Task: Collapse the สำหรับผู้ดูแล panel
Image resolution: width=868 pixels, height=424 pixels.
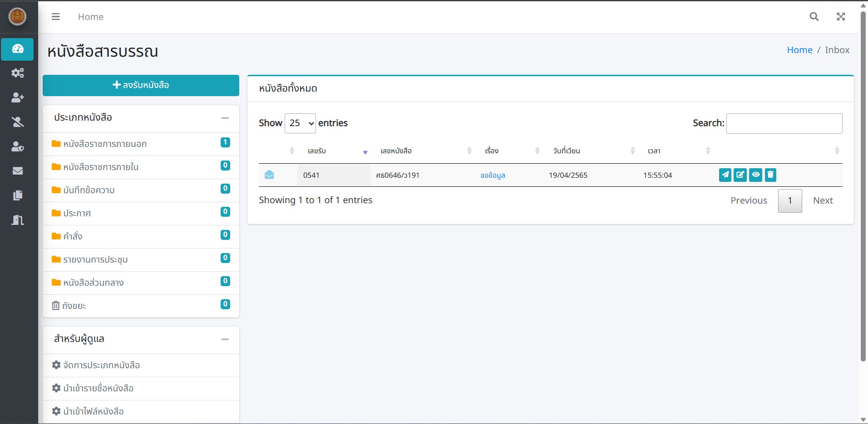Action: (225, 339)
